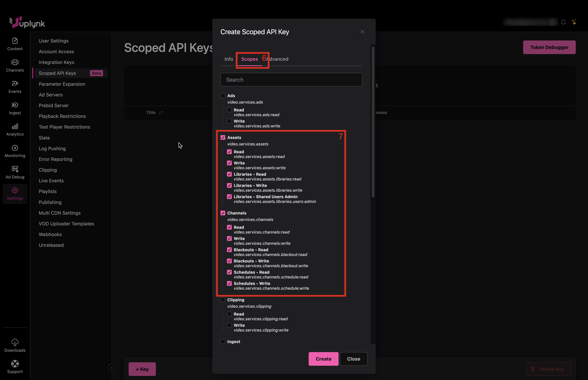Open the Downloads icon
This screenshot has width=588, height=380.
click(x=15, y=342)
